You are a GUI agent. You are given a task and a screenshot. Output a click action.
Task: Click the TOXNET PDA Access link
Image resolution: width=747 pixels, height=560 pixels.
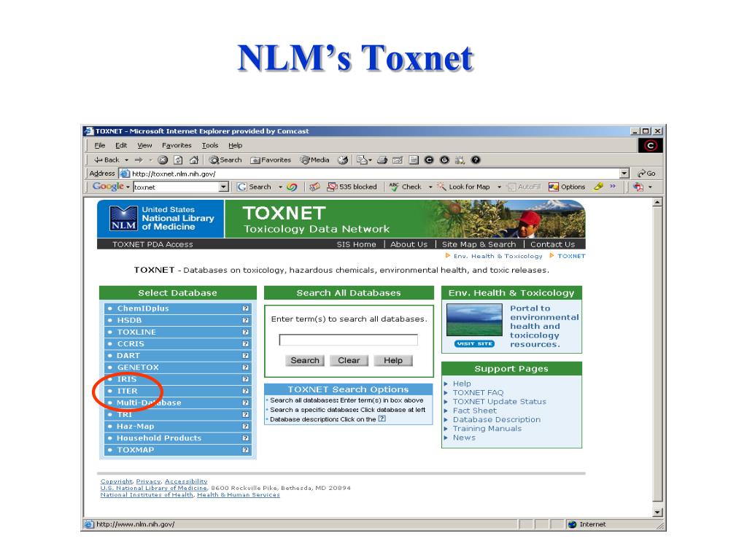[152, 244]
